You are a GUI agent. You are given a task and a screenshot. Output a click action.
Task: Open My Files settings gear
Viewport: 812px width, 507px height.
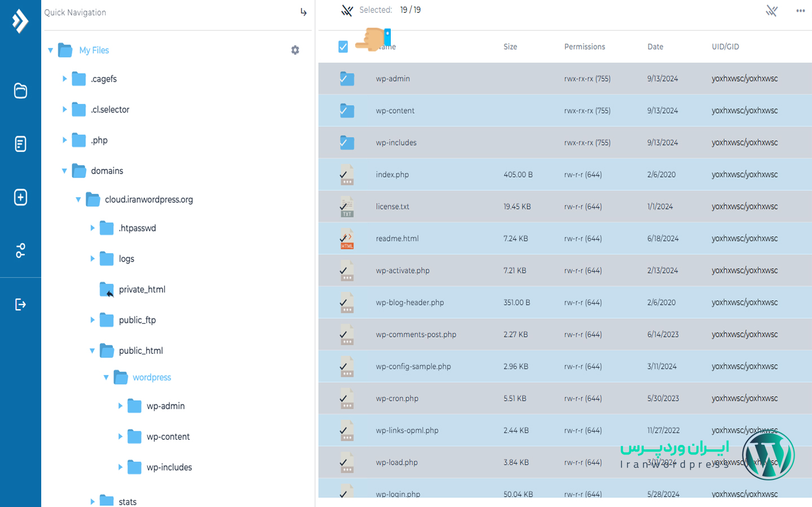pos(295,50)
